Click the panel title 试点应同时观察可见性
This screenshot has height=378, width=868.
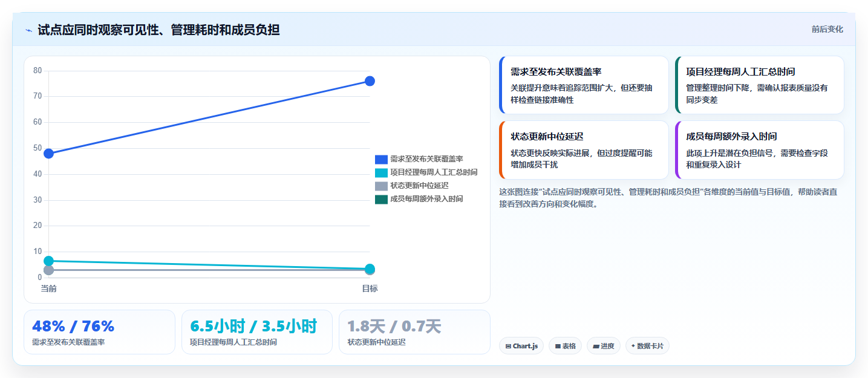click(158, 30)
